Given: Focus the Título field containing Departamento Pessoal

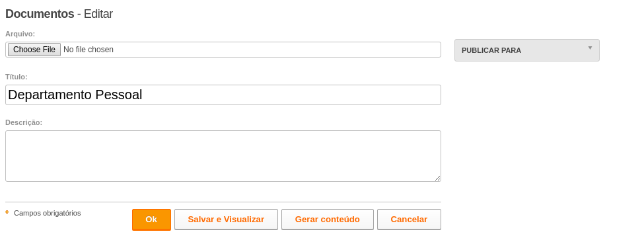Looking at the screenshot, I should tap(223, 95).
